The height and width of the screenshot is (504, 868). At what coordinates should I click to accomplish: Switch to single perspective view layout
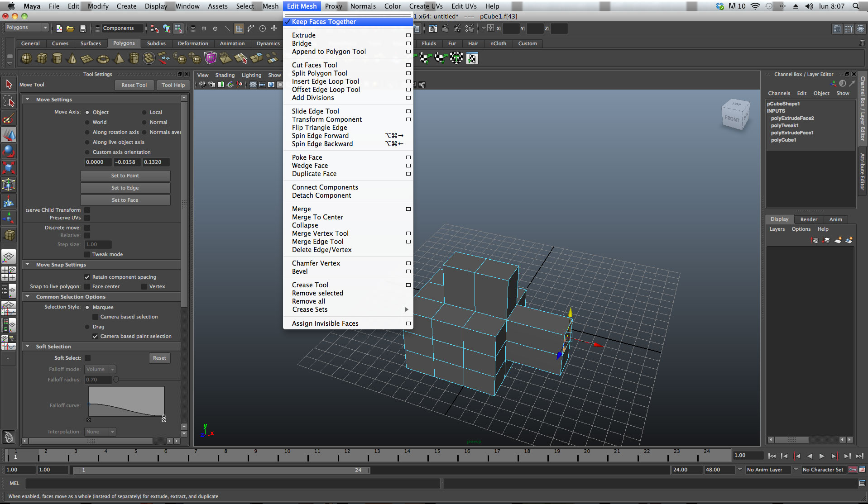pos(9,257)
